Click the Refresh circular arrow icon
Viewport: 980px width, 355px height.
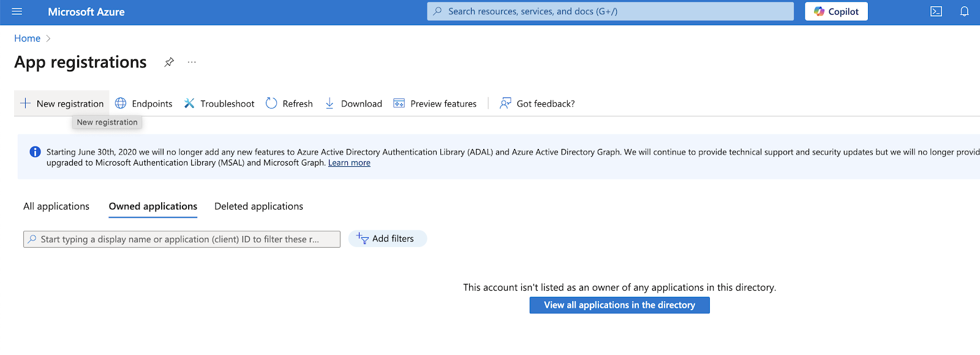pos(271,103)
